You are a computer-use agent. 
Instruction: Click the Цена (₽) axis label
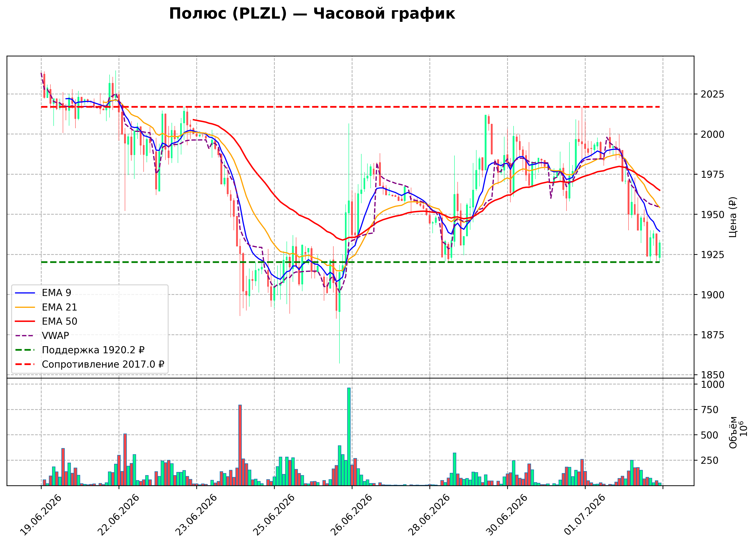coord(733,217)
